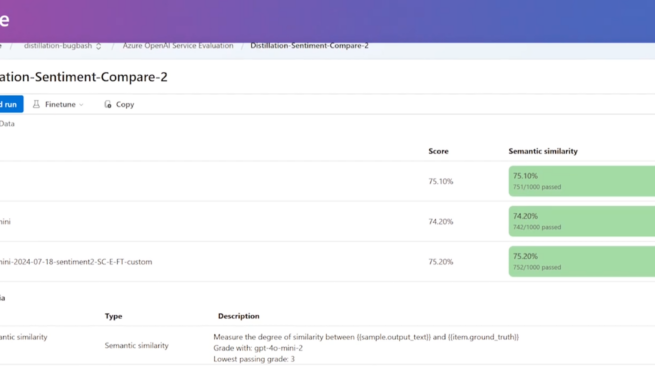Click the Copy icon
655x368 pixels.
[108, 104]
